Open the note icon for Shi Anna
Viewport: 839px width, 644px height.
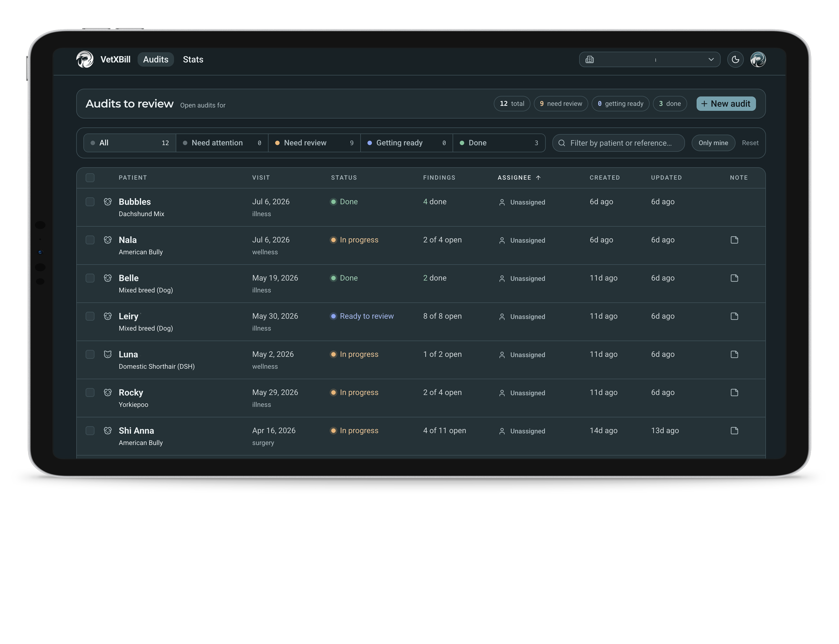(734, 431)
